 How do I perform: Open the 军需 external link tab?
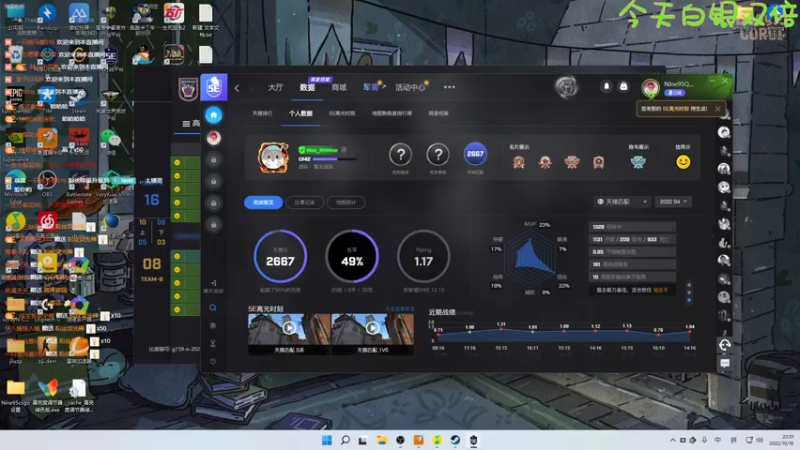click(x=374, y=87)
